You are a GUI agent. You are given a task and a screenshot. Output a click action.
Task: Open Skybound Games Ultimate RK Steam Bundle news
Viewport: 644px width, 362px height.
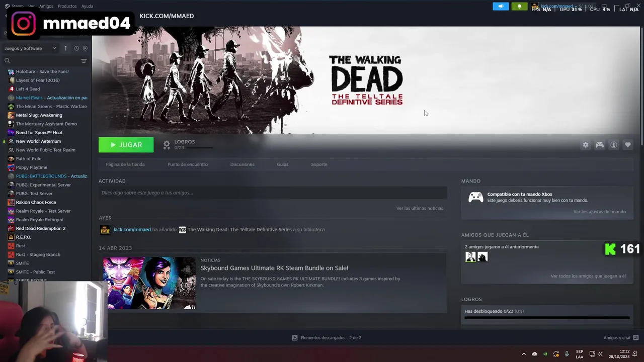tap(274, 268)
